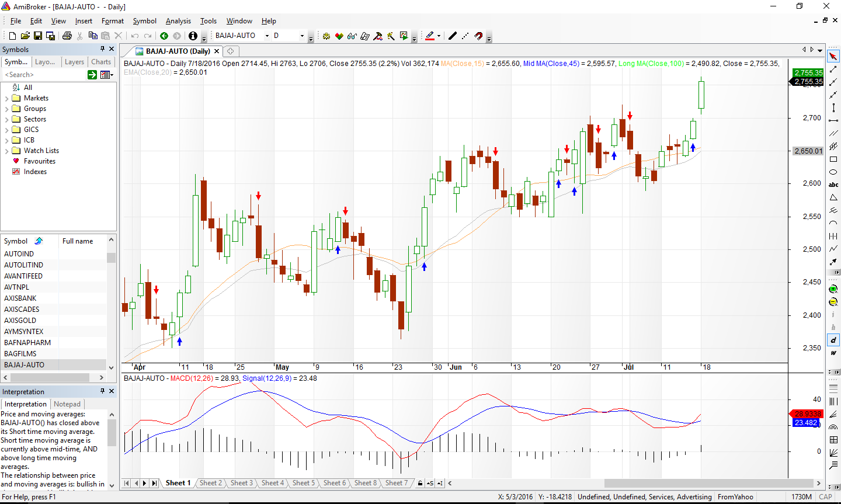Select the Horizontal line tool

click(833, 120)
